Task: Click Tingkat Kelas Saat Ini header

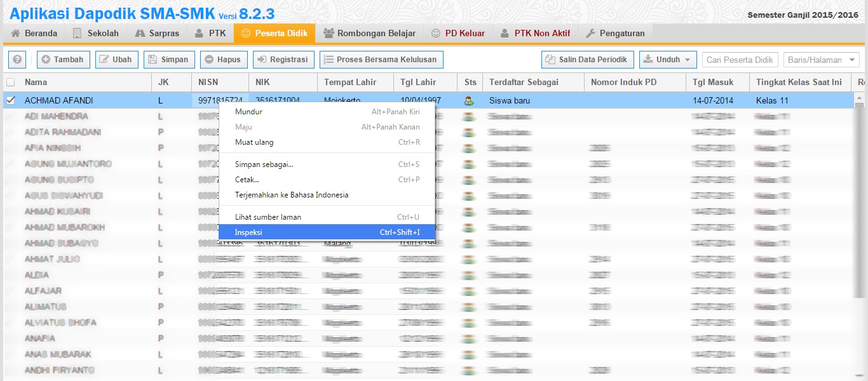Action: 800,82
